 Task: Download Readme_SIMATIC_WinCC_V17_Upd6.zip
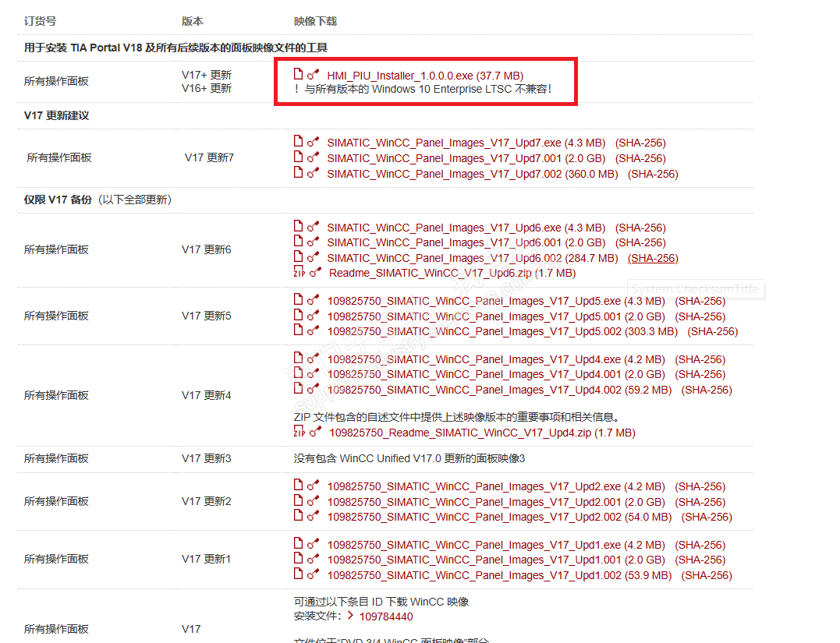pyautogui.click(x=452, y=273)
